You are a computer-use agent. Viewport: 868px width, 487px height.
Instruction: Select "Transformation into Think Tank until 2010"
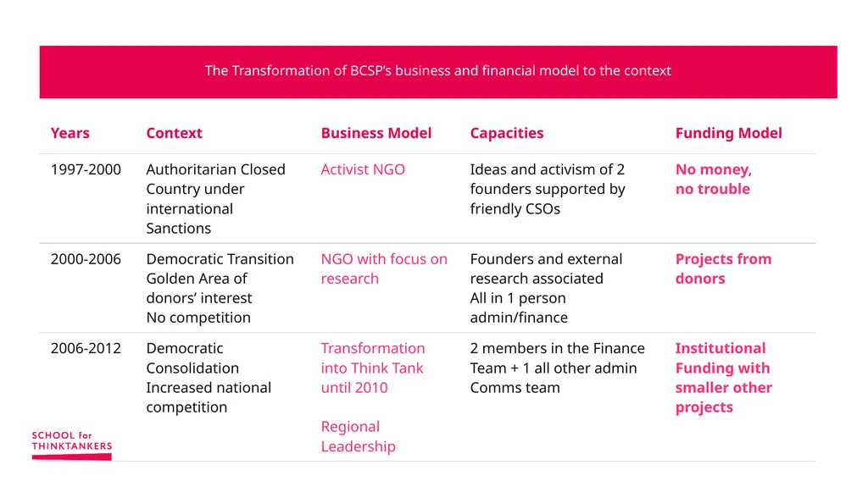(373, 368)
